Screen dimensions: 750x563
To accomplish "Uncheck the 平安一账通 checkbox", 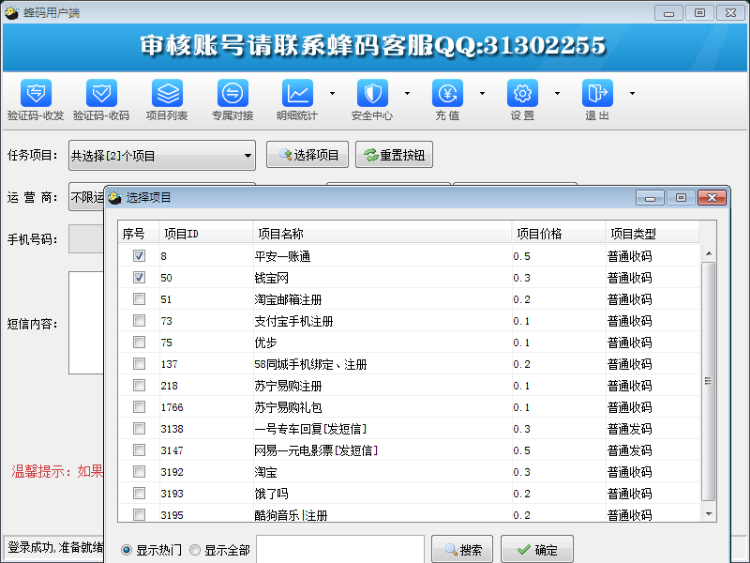I will click(x=139, y=256).
